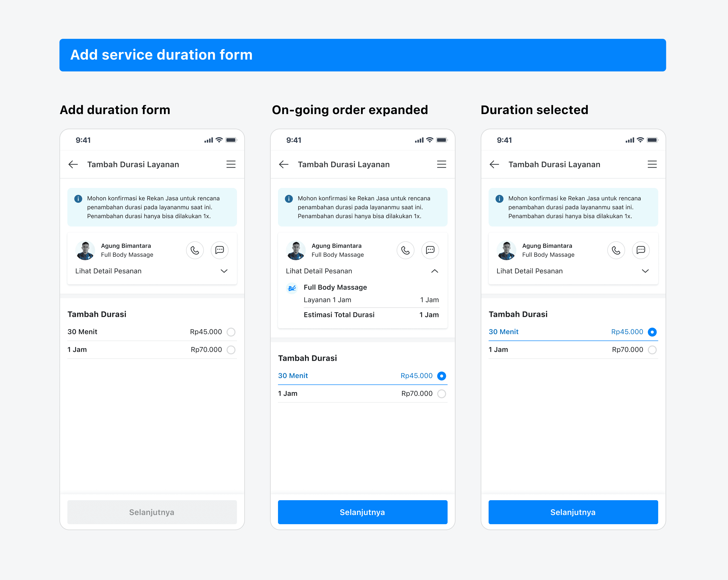Click Full Body Massage service icon in expanded details
This screenshot has width=728, height=580.
[x=292, y=288]
